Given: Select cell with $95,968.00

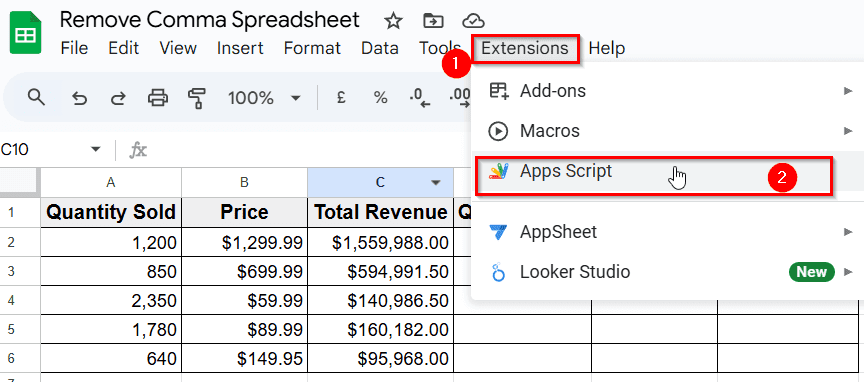Looking at the screenshot, I should click(x=380, y=359).
